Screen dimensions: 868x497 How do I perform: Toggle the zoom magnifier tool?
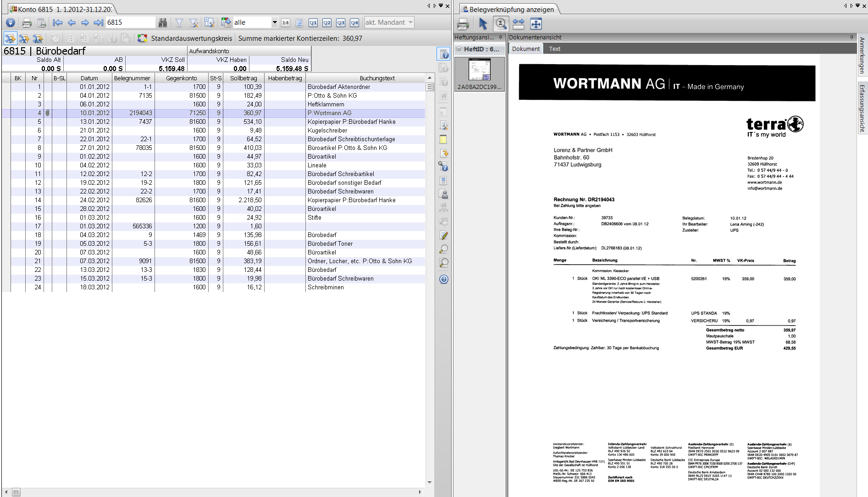(x=501, y=24)
